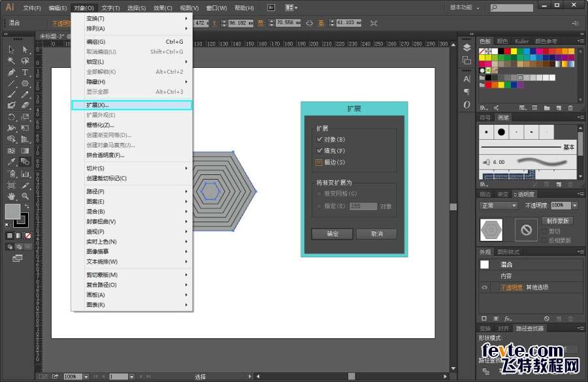Set paint to None (red slash) in toolbox
The width and height of the screenshot is (588, 382).
28,236
